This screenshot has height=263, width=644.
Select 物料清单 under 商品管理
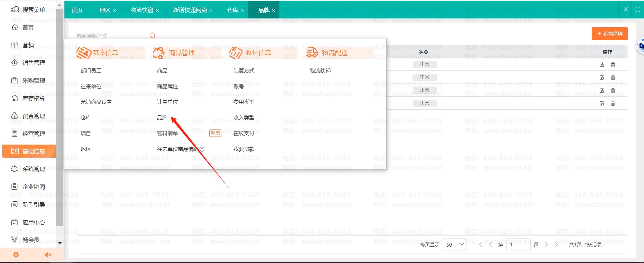(167, 134)
